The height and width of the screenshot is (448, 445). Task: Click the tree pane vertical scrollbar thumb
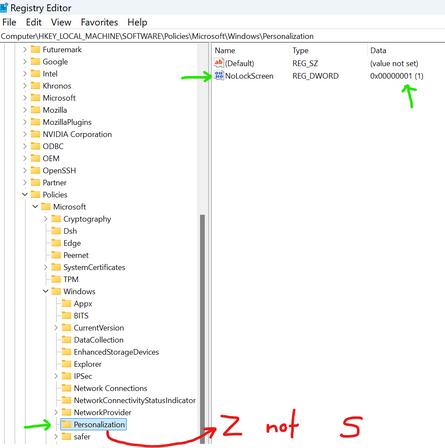click(202, 328)
